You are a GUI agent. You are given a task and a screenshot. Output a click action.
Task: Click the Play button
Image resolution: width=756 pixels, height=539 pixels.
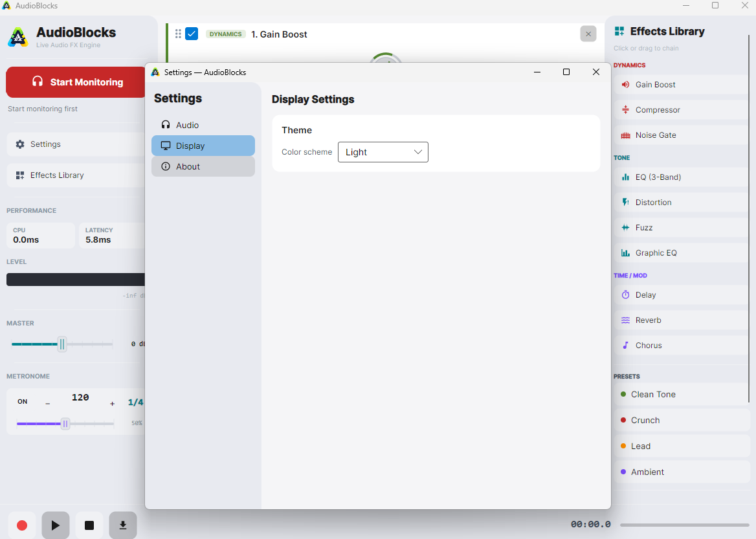56,525
